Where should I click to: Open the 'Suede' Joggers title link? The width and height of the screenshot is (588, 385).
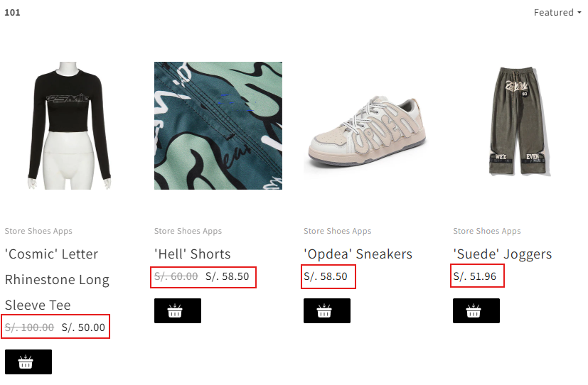click(502, 254)
